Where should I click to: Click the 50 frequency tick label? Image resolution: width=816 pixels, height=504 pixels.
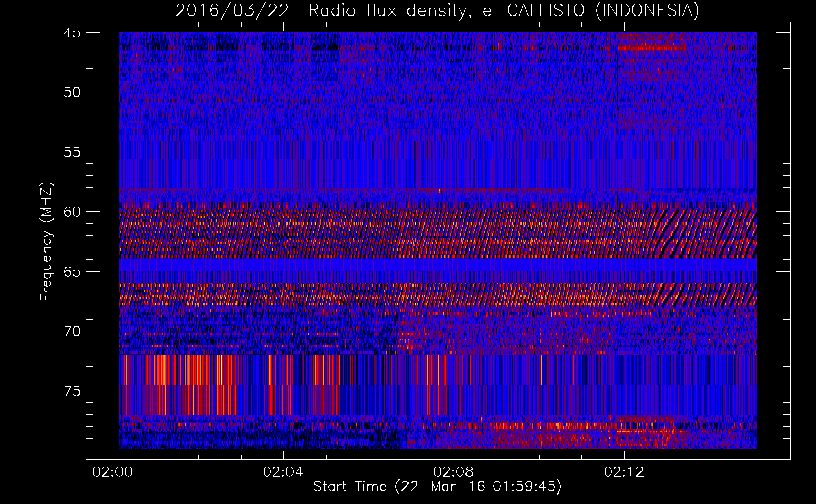pos(72,92)
